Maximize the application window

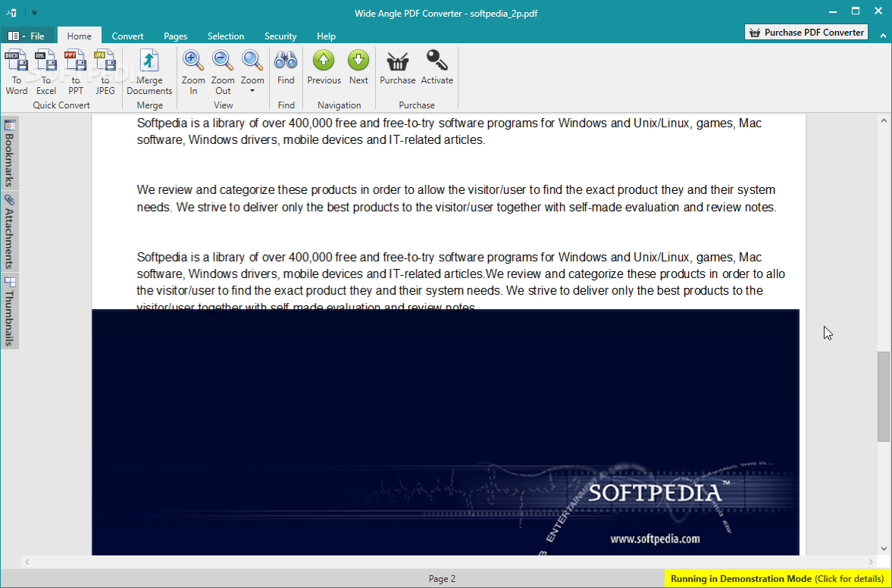[x=855, y=11]
